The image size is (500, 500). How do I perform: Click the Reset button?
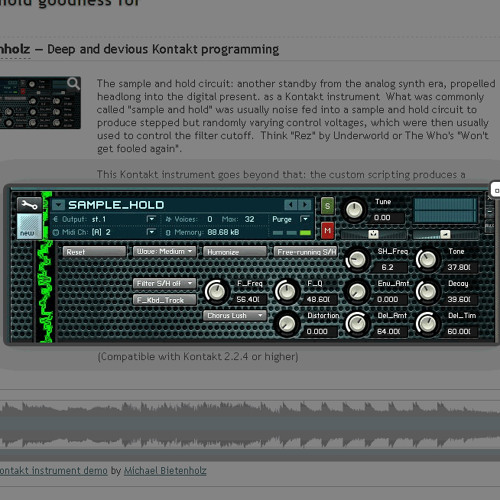tap(94, 252)
